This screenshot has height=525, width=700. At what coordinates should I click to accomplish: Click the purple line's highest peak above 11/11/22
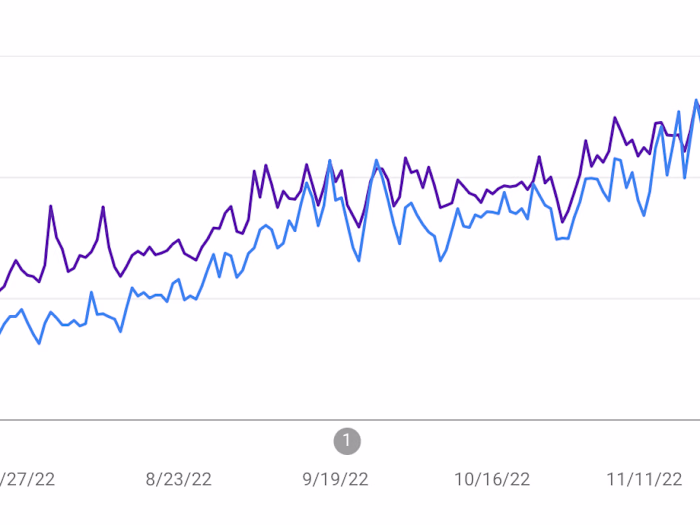point(614,118)
